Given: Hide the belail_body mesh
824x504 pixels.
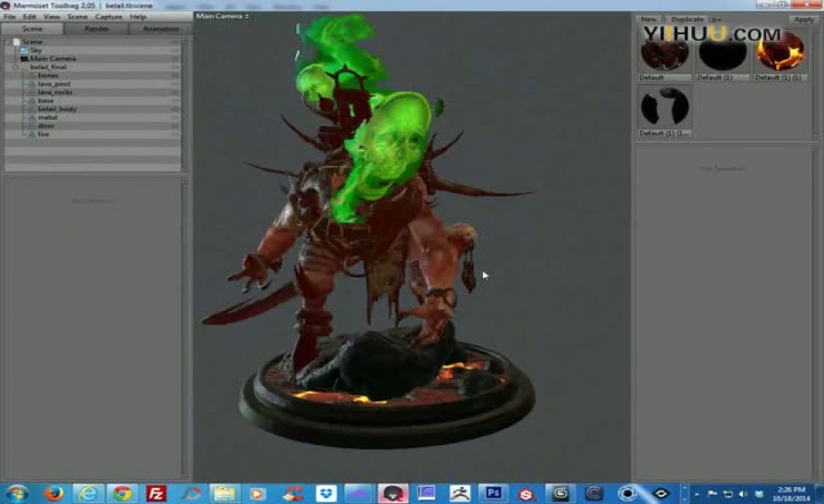Looking at the screenshot, I should click(x=175, y=109).
